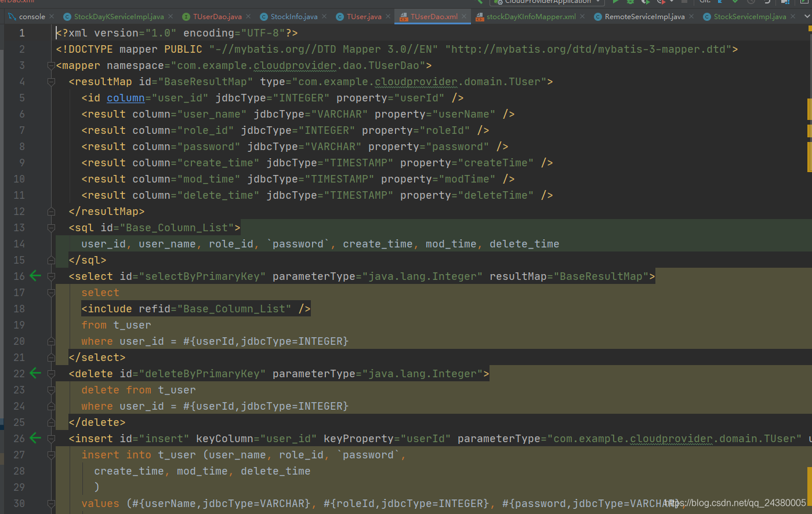Click the yellow warning stripe mark beside line 7
Image resolution: width=812 pixels, height=514 pixels.
pos(810,130)
